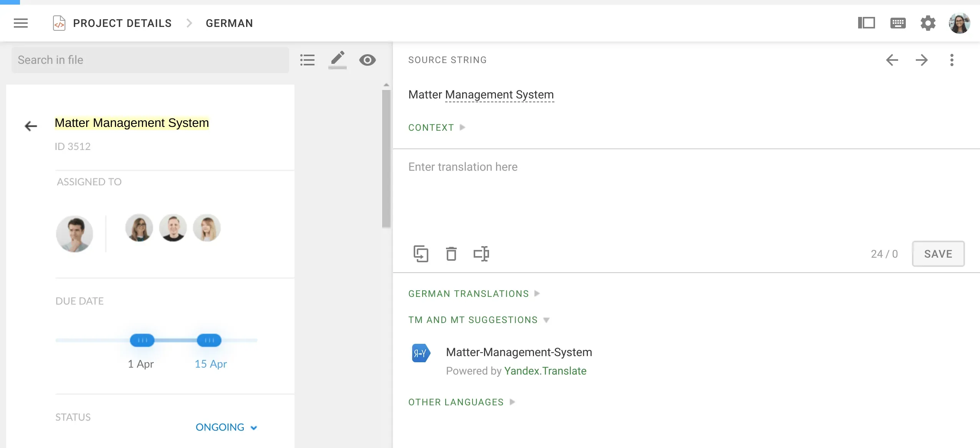
Task: Clear the translation using the trash icon
Action: tap(451, 254)
